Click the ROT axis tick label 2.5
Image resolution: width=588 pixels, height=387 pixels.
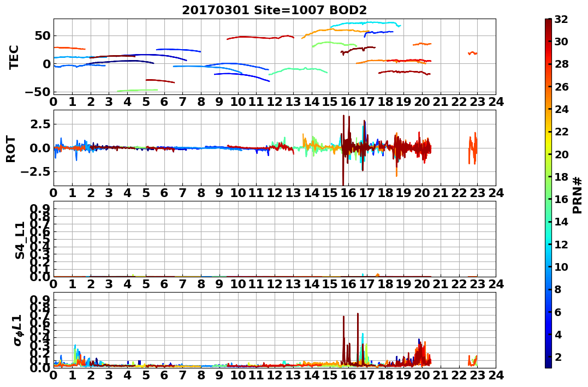(40, 124)
